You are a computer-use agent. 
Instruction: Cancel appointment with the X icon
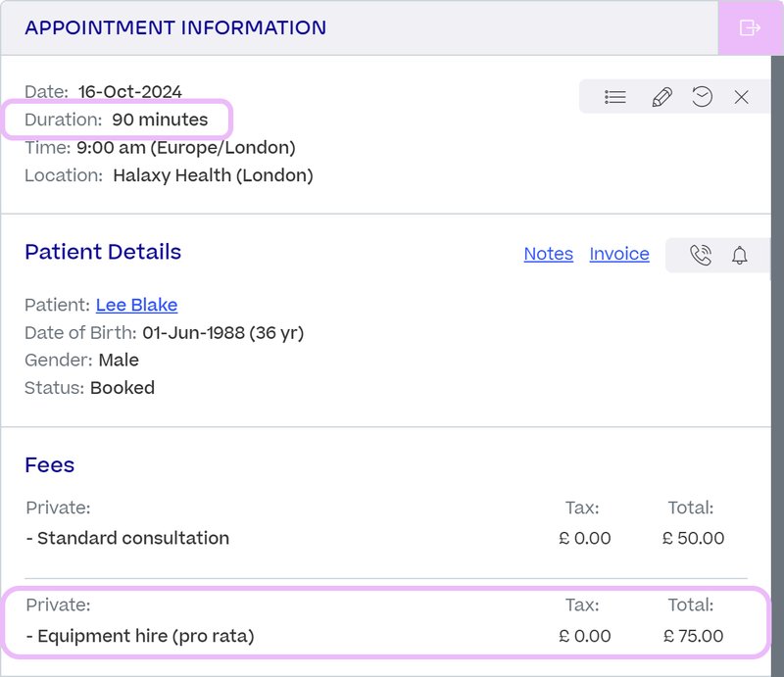(x=741, y=96)
